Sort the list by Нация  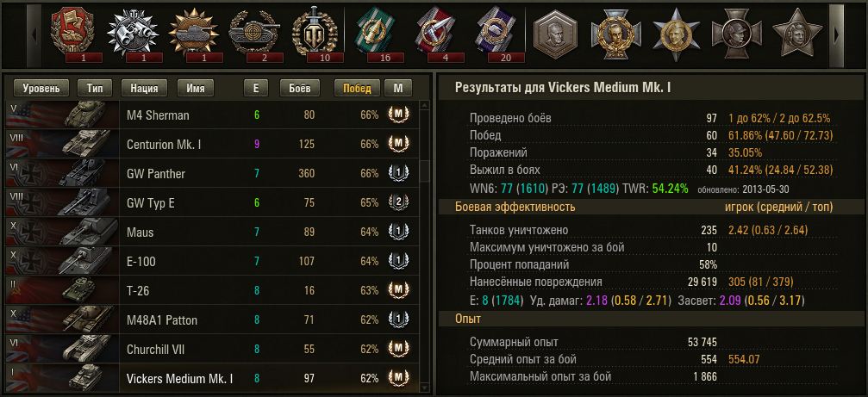coord(144,88)
